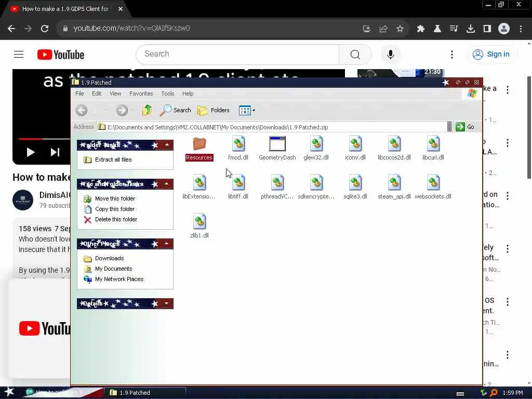Click the YouTube Sign in button

click(493, 54)
